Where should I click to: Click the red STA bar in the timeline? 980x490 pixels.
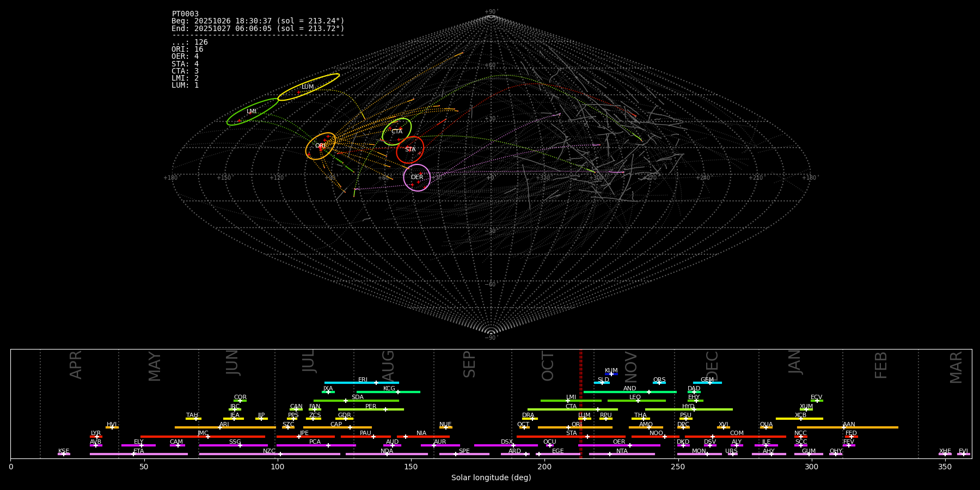571,437
